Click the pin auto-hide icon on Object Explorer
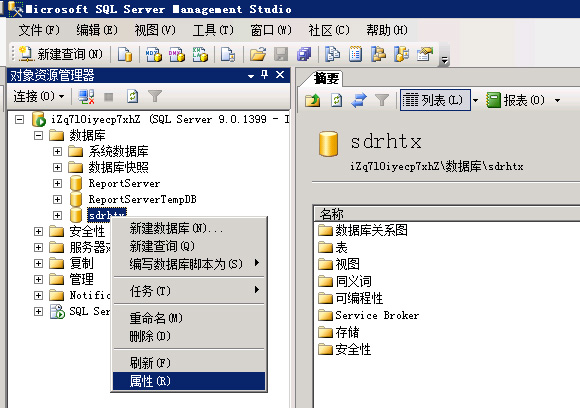 264,75
